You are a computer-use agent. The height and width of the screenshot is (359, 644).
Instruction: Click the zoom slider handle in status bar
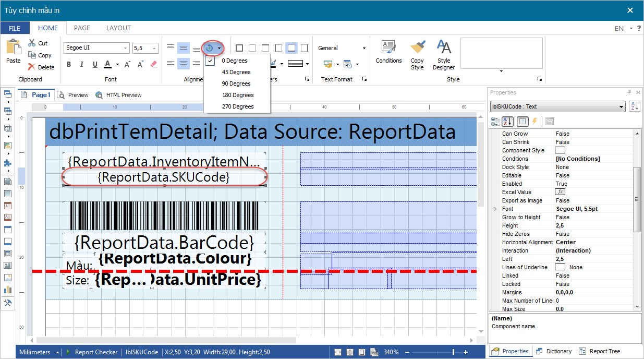pyautogui.click(x=453, y=352)
